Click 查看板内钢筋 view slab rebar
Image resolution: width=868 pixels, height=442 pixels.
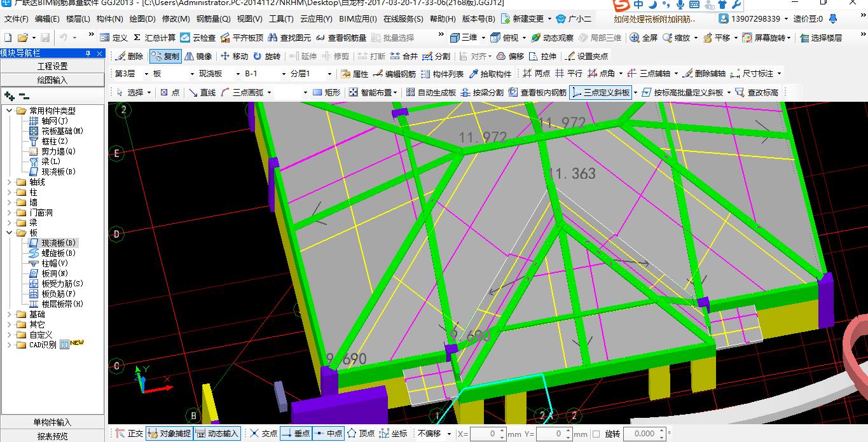coord(537,92)
